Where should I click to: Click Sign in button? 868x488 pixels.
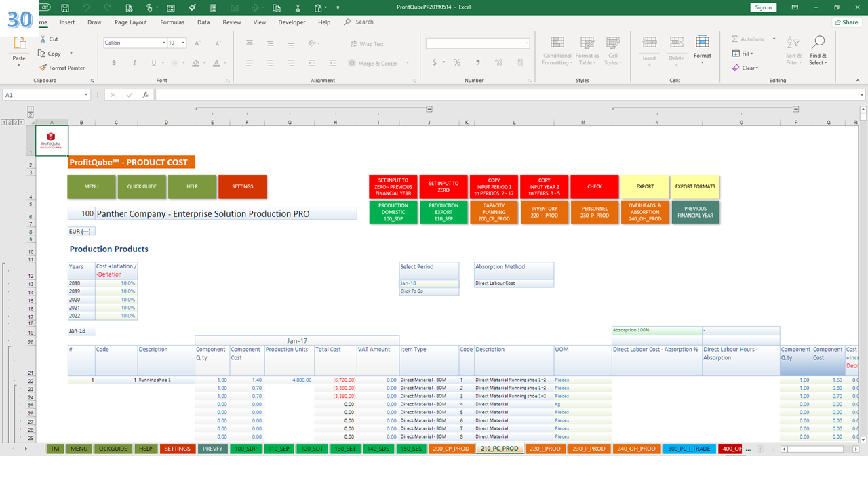tap(764, 7)
